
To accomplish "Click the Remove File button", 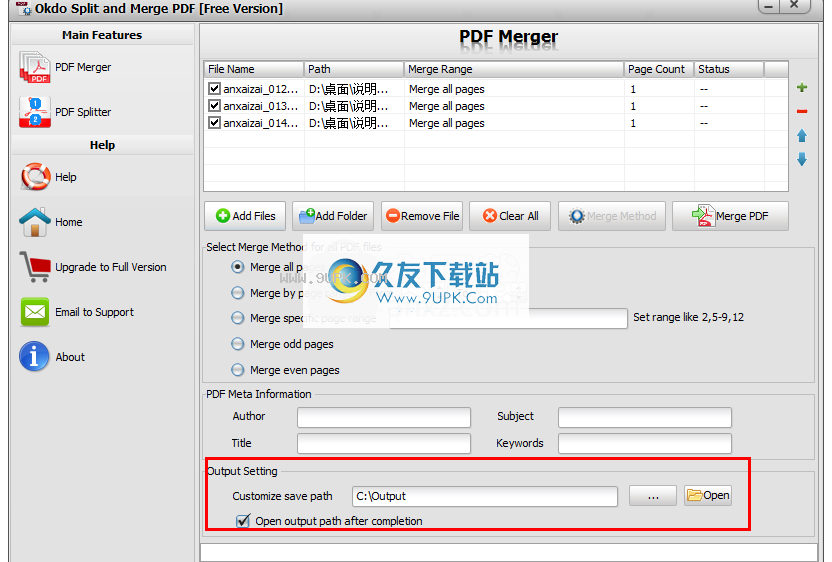I will point(422,216).
